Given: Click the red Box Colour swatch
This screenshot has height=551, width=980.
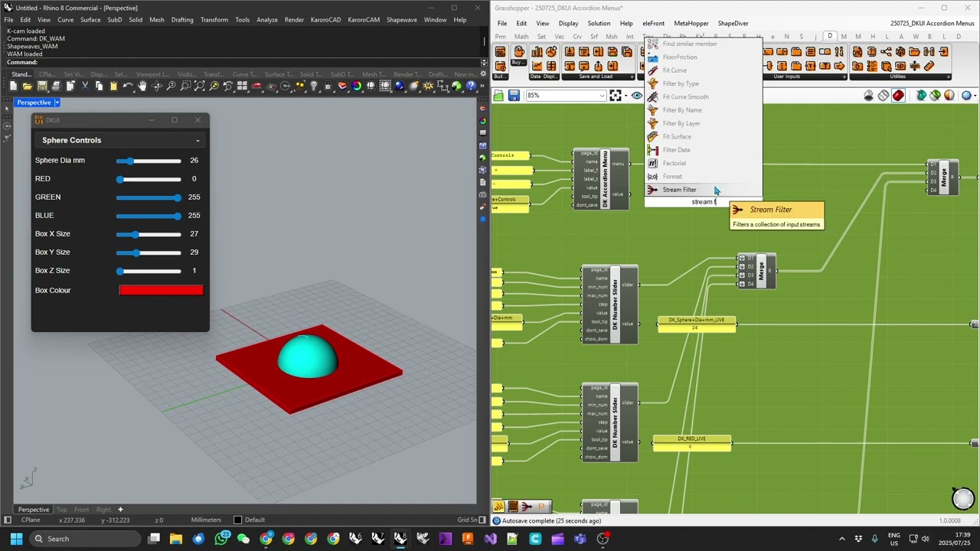Looking at the screenshot, I should pos(161,290).
